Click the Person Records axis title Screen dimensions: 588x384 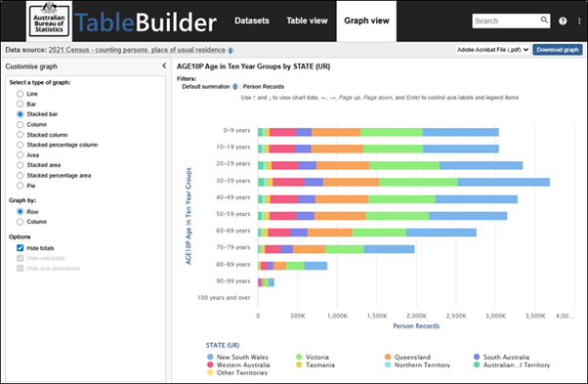pos(416,326)
